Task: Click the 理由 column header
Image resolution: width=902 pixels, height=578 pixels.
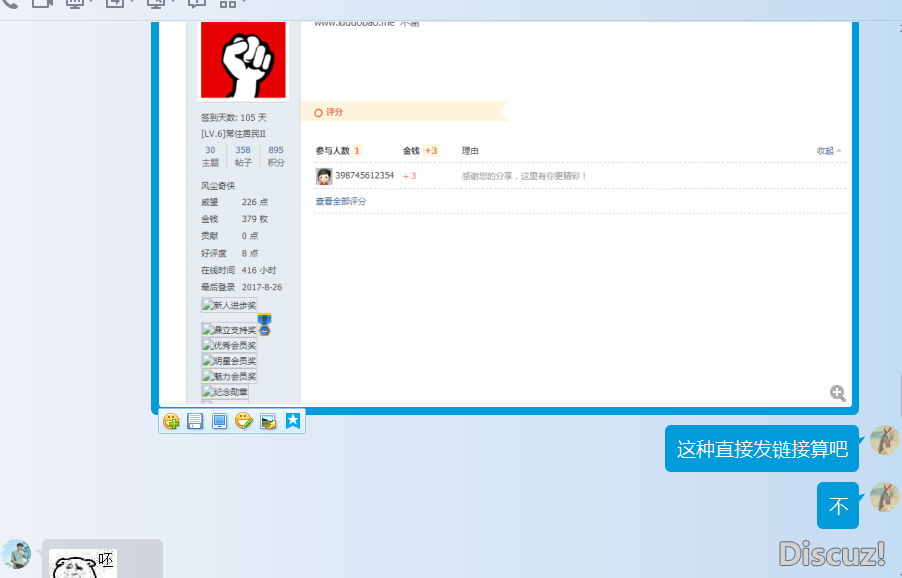Action: 470,151
